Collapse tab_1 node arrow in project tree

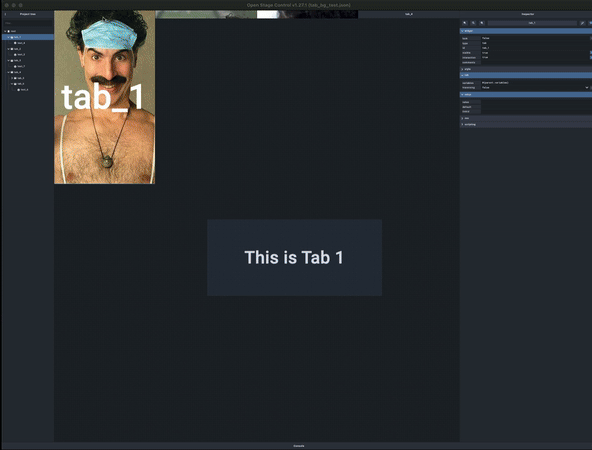(x=8, y=37)
